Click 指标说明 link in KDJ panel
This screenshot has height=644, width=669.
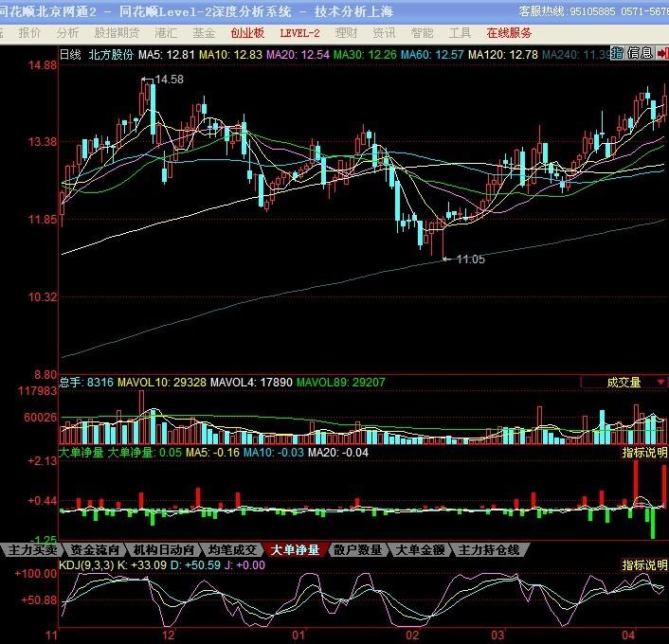pyautogui.click(x=644, y=565)
